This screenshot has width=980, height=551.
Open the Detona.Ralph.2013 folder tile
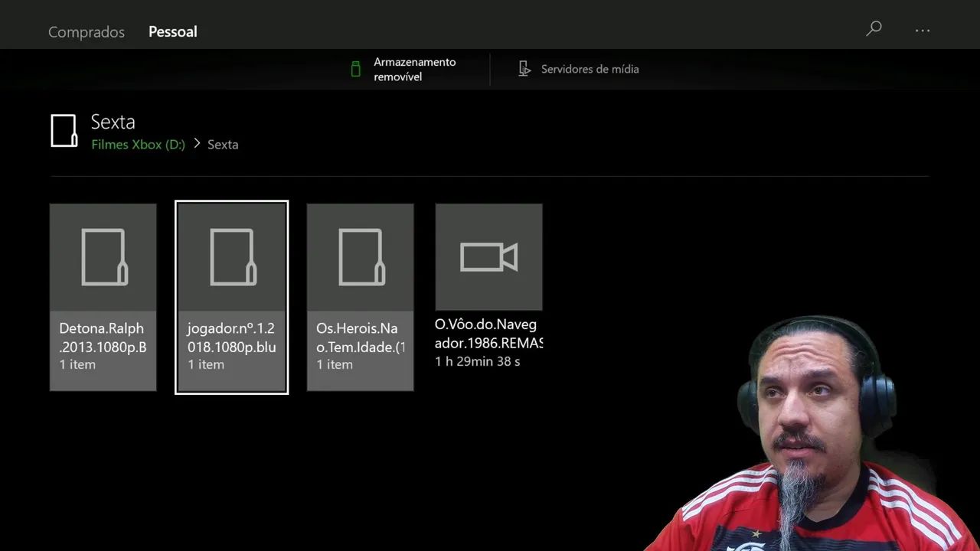click(103, 297)
